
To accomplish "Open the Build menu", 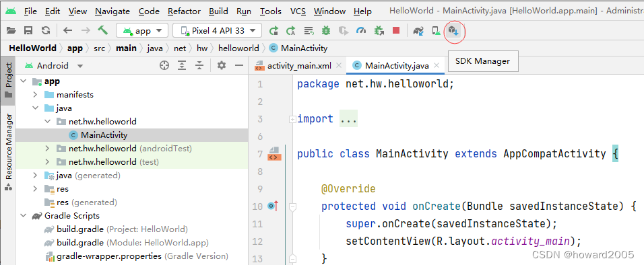I will click(218, 11).
